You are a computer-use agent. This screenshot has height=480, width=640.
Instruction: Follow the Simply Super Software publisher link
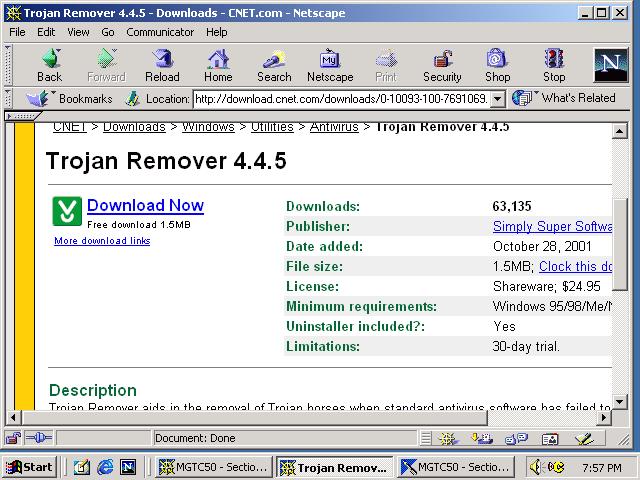(x=552, y=227)
